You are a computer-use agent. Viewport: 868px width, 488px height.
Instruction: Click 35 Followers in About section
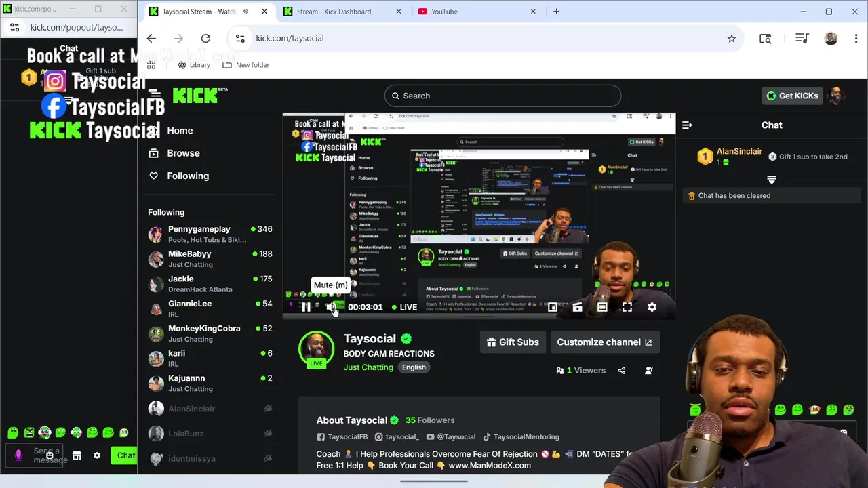tap(430, 420)
